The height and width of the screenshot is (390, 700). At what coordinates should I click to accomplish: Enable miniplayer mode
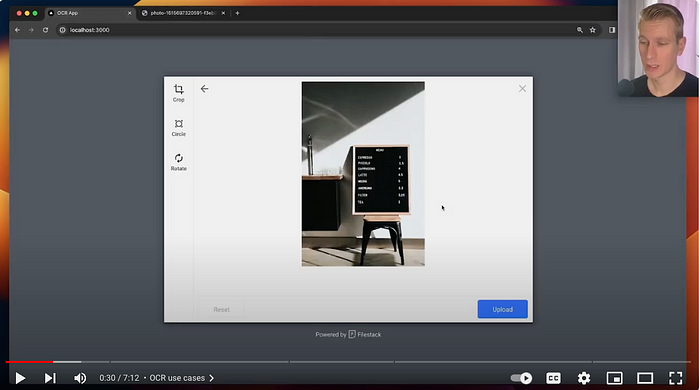(x=614, y=378)
